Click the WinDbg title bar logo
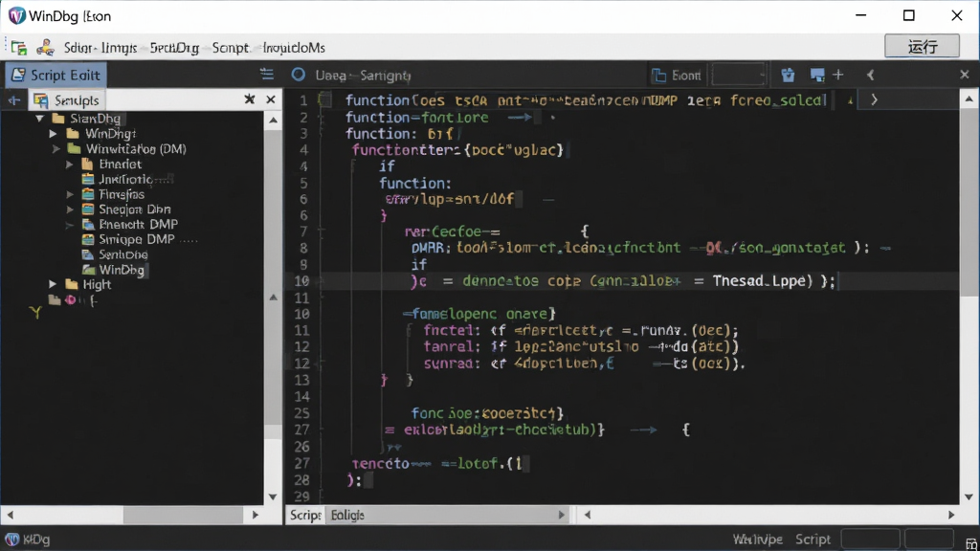 point(17,15)
